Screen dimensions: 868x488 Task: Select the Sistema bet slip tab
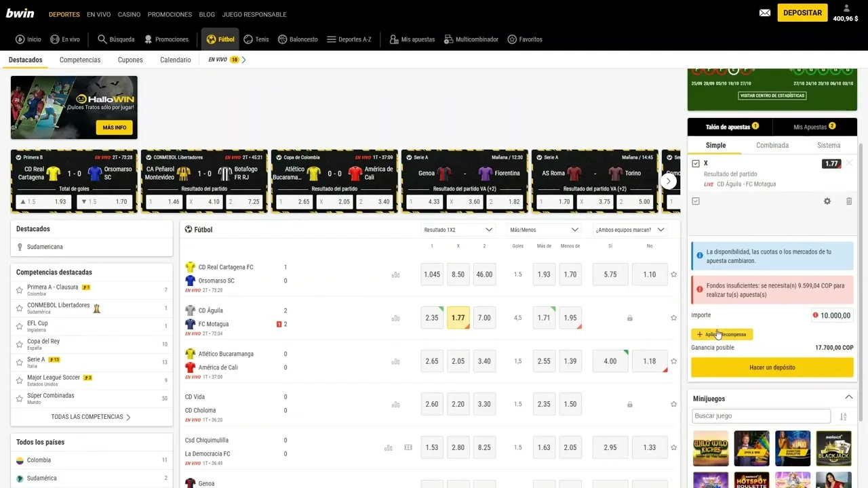829,145
